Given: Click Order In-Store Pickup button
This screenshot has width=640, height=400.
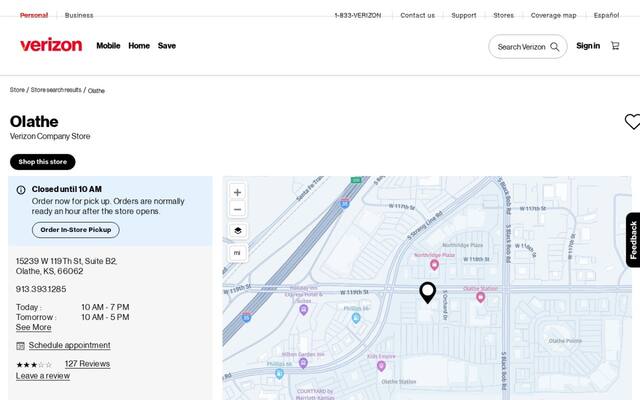Looking at the screenshot, I should [x=76, y=230].
